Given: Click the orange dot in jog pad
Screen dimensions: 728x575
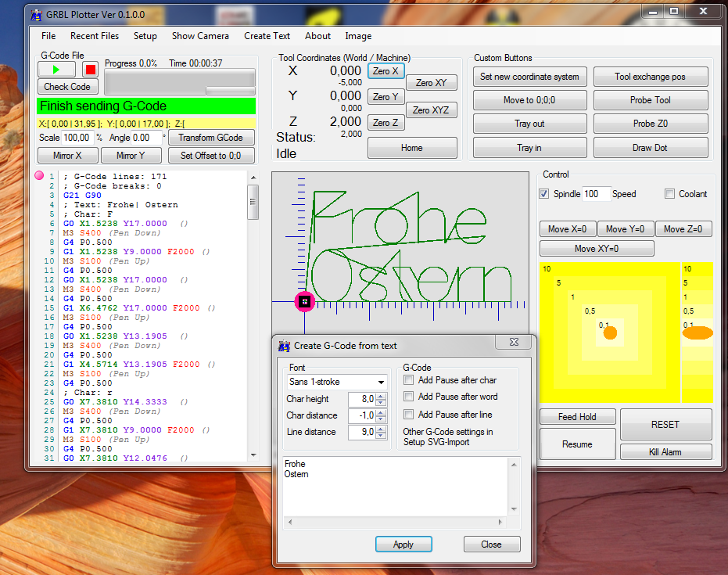Looking at the screenshot, I should (x=610, y=332).
